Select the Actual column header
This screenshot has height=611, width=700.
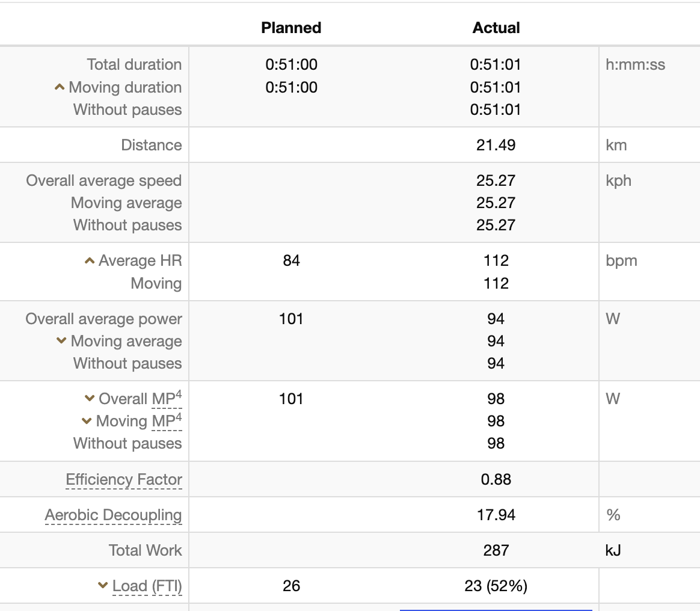coord(496,28)
